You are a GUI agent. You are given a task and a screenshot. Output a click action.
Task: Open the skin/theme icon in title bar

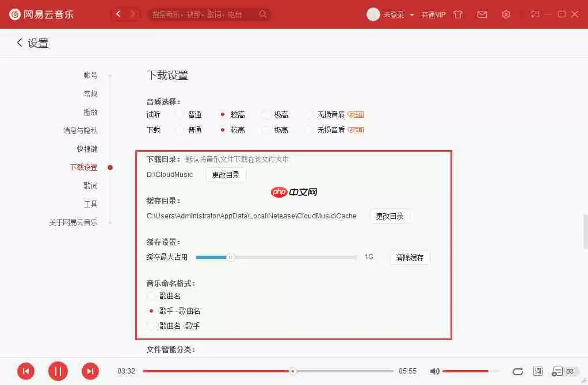pyautogui.click(x=457, y=14)
